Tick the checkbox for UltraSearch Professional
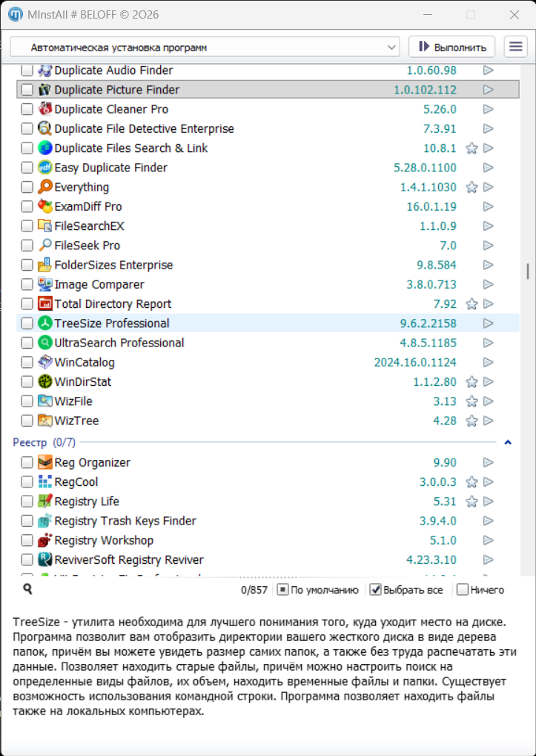Viewport: 536px width, 756px height. coord(27,343)
